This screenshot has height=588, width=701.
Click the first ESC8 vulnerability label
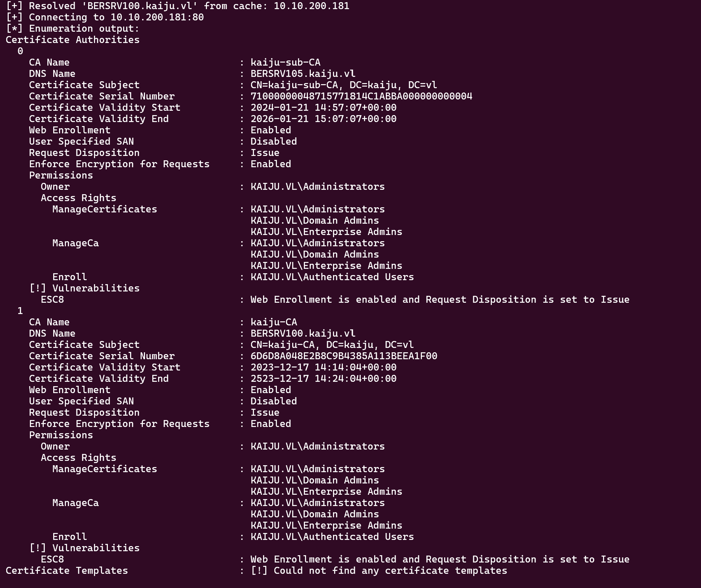[x=52, y=300]
